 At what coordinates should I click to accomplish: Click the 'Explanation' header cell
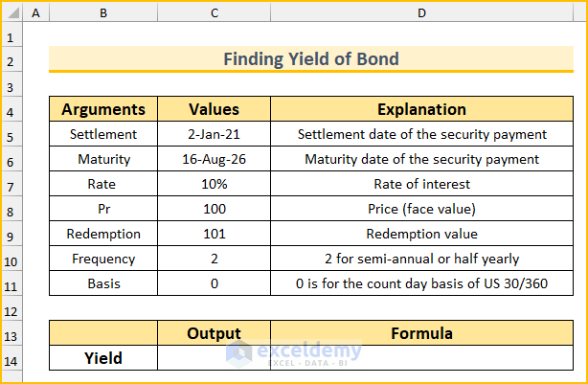pyautogui.click(x=421, y=109)
